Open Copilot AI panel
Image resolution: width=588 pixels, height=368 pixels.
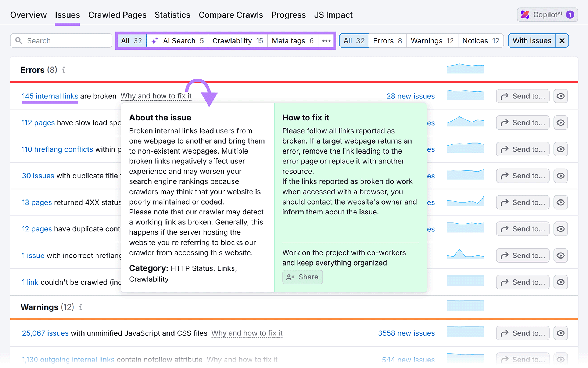[547, 15]
